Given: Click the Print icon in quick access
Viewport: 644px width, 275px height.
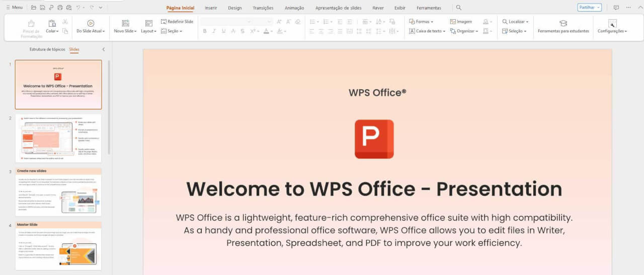Looking at the screenshot, I should pyautogui.click(x=60, y=8).
